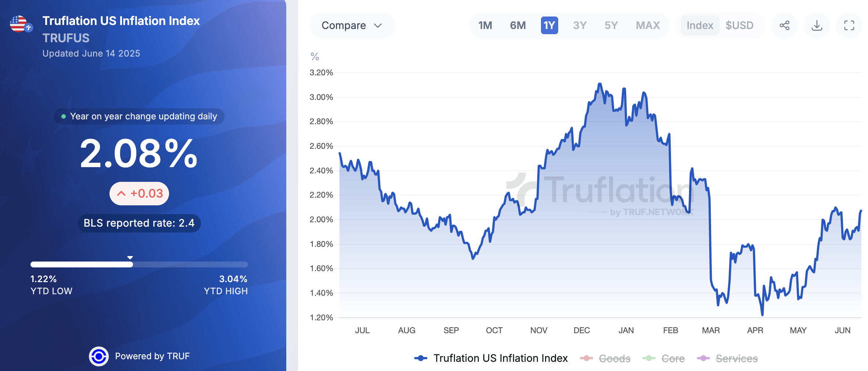The height and width of the screenshot is (371, 868).
Task: Switch to the MAX timeframe view
Action: [x=647, y=25]
